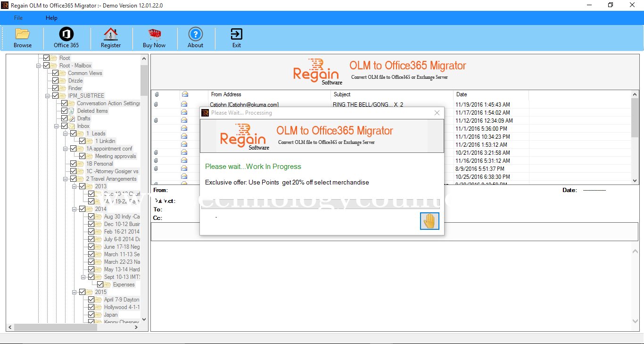Click the progress bar in processing dialog
The image size is (644, 344).
[x=321, y=204]
